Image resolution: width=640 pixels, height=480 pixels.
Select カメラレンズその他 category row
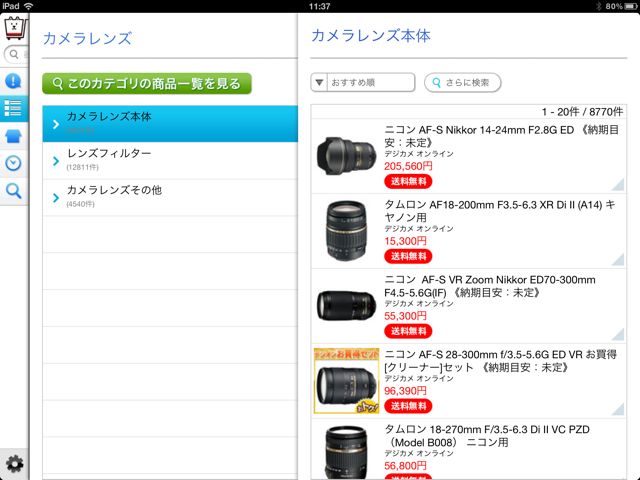170,198
